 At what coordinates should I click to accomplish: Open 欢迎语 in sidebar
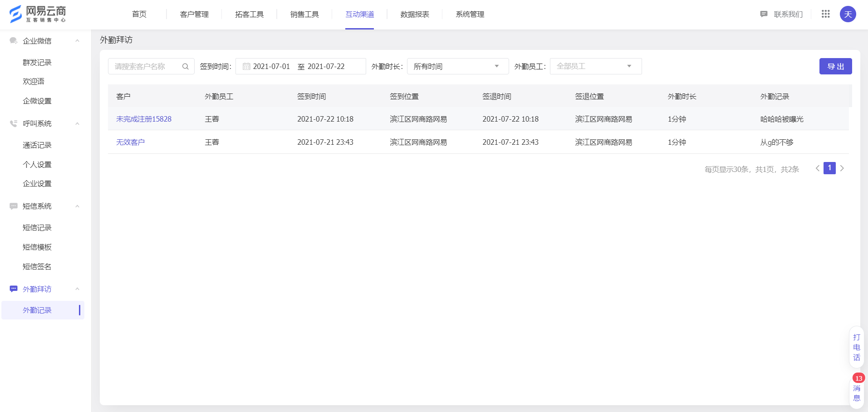coord(34,81)
